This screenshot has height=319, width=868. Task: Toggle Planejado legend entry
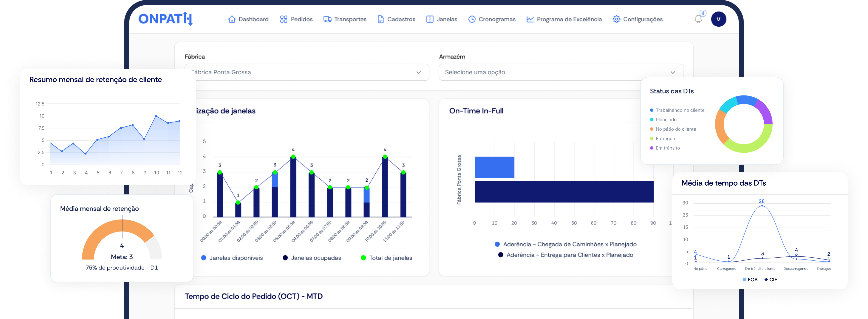coord(663,120)
